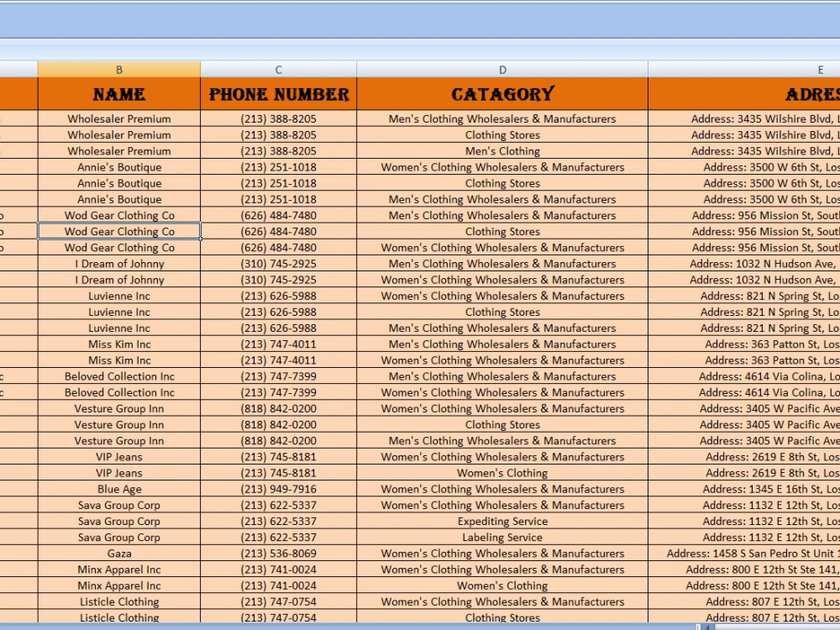The image size is (840, 630).
Task: Click Address: 800 E 12th St in Women's Clothing row
Action: [744, 585]
